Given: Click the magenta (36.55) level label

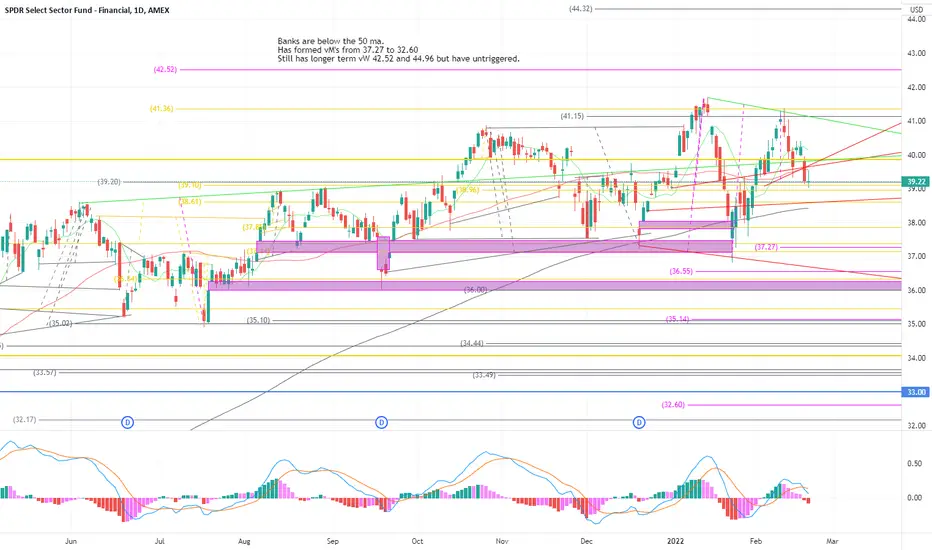Looking at the screenshot, I should [x=681, y=271].
